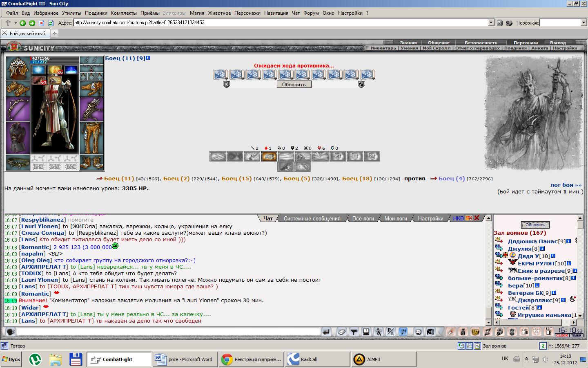
Task: Select the Бойцовский клуб browser tab
Action: click(x=24, y=34)
